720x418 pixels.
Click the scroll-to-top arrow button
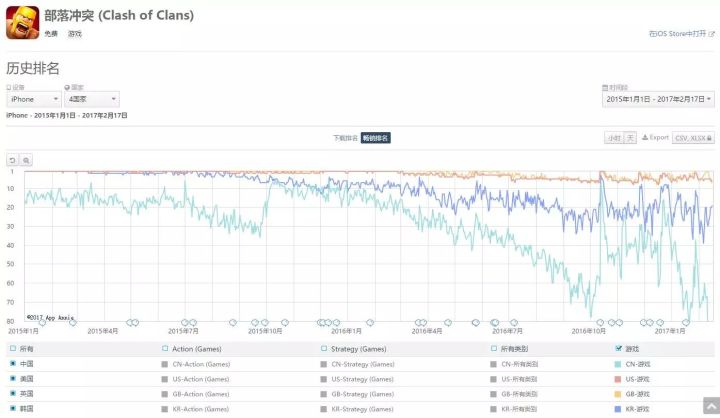(x=711, y=406)
